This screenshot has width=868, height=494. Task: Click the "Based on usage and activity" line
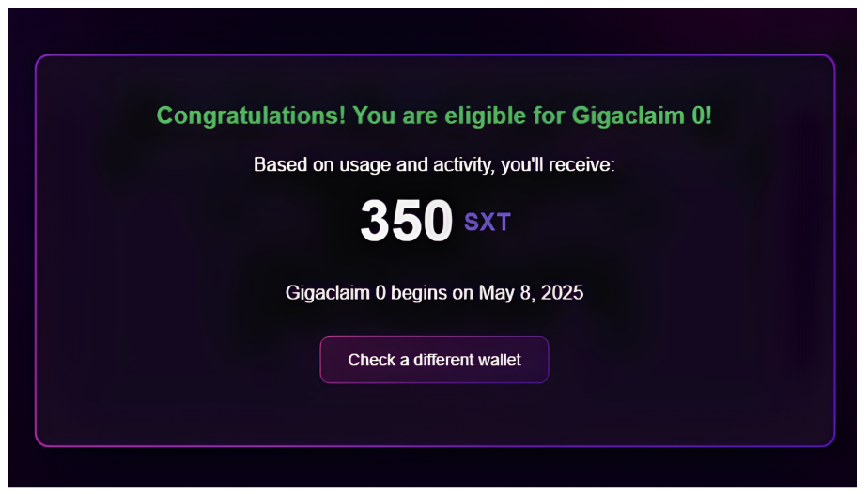click(x=434, y=165)
